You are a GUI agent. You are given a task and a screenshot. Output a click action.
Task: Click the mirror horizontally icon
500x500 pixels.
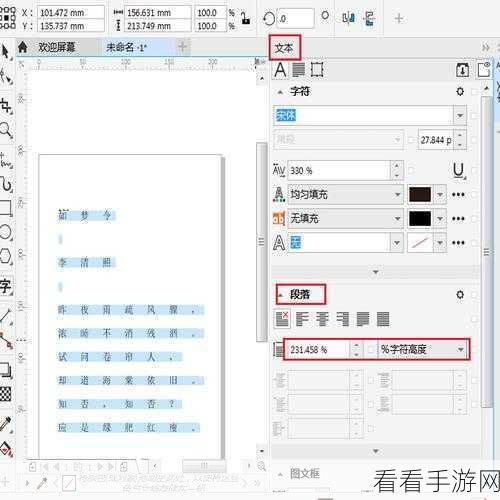coord(348,18)
